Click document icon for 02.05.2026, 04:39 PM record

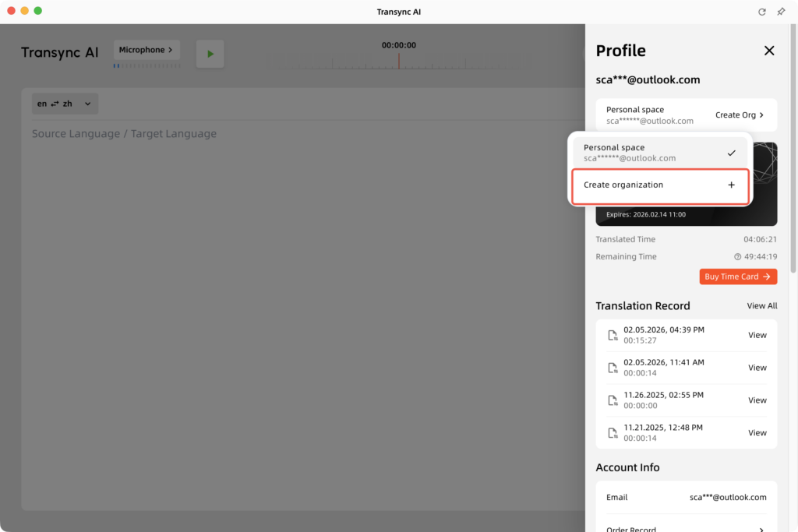[x=613, y=335]
